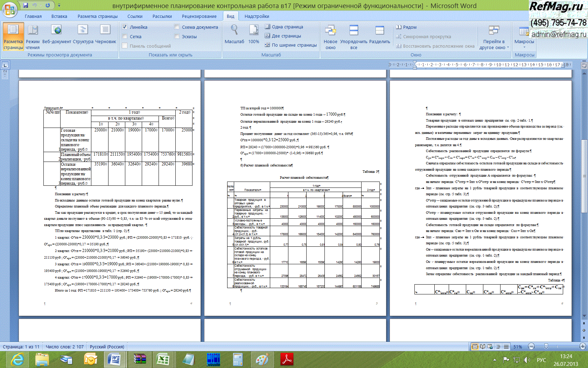Viewport: 588px width, 368px height.
Task: Click Две страницы zoom option
Action: (x=283, y=36)
